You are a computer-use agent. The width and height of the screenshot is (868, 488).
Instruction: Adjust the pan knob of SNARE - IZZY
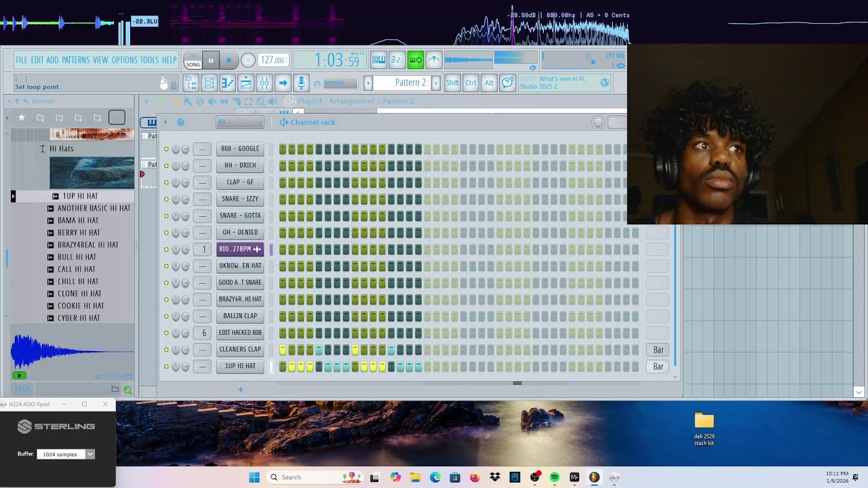click(x=176, y=199)
